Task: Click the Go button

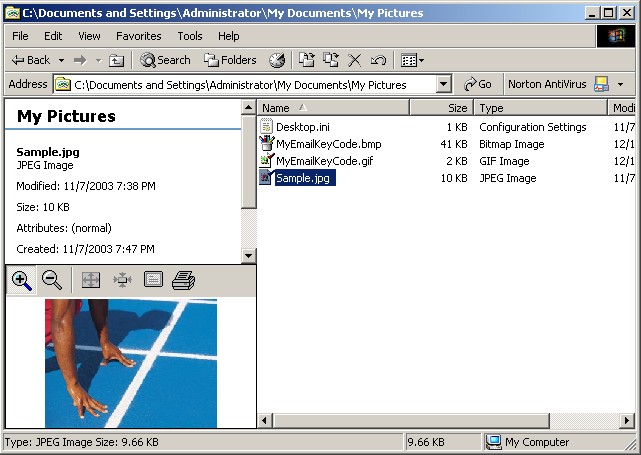Action: [x=477, y=84]
